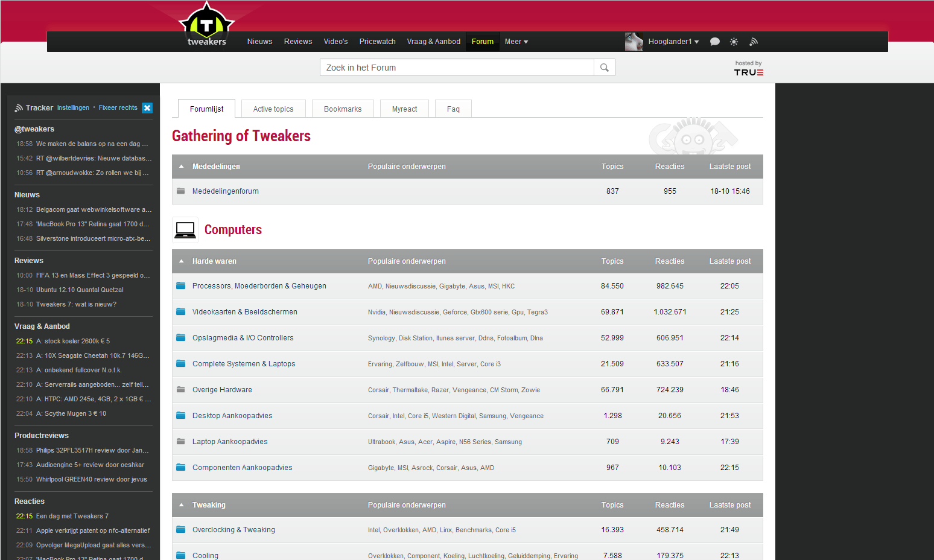Open Laptop Aankoopadvies forum

(230, 442)
